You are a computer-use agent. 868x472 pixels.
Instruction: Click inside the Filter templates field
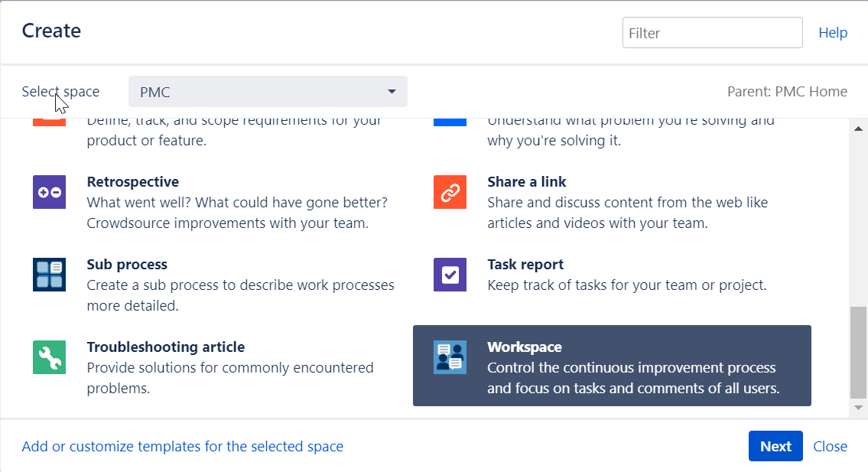pos(711,32)
